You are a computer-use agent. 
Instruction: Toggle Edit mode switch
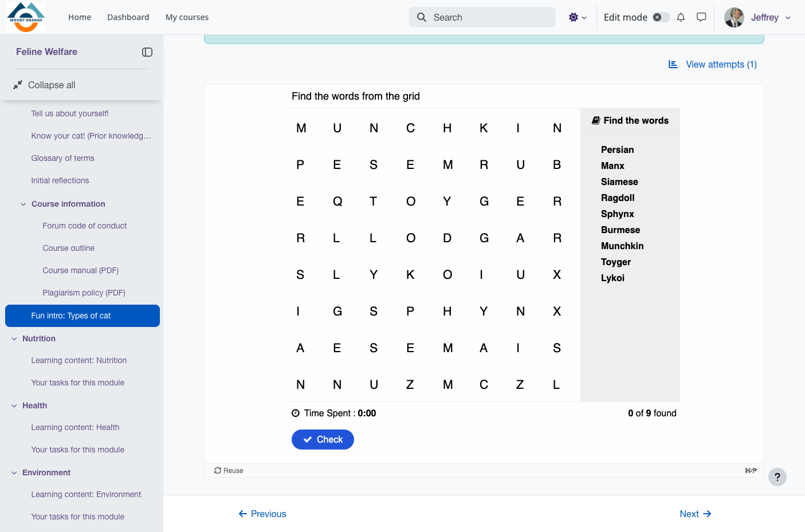point(661,17)
